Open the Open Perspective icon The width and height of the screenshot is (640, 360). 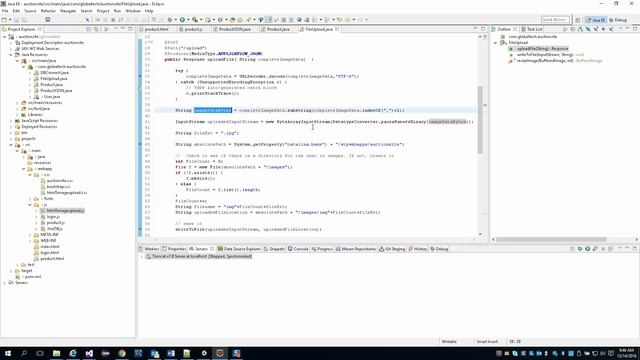coord(578,20)
